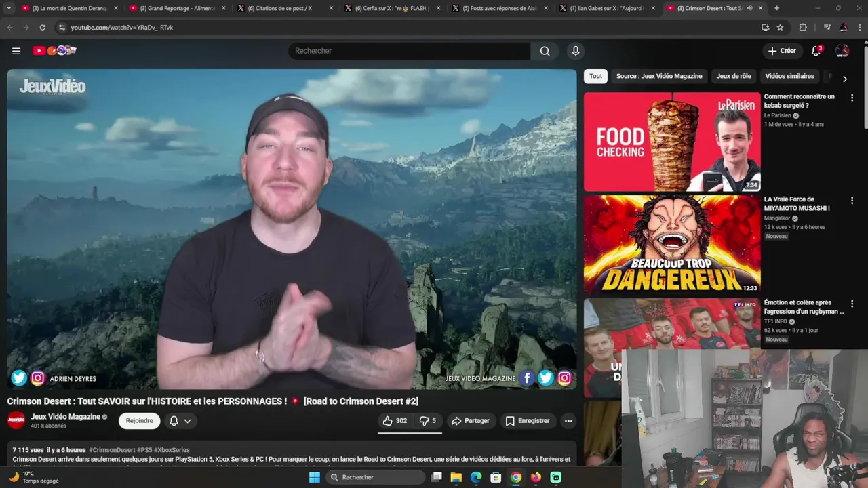Dislike the video with thumbs down

click(428, 421)
